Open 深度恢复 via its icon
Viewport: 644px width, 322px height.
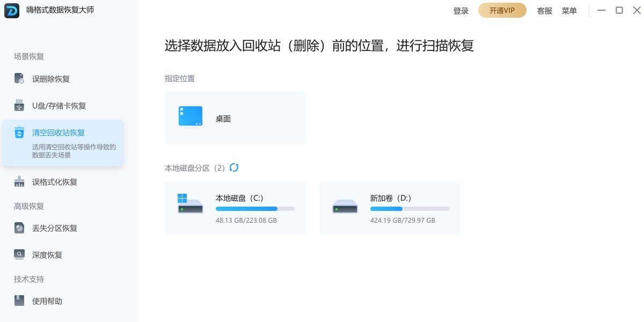coord(19,255)
